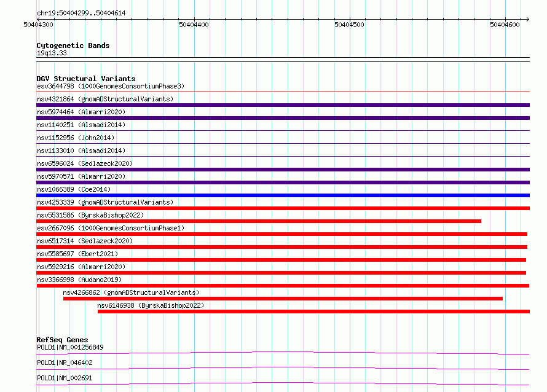Select nsv6146938 (ByrskaBishop2022) label

[x=151, y=305]
